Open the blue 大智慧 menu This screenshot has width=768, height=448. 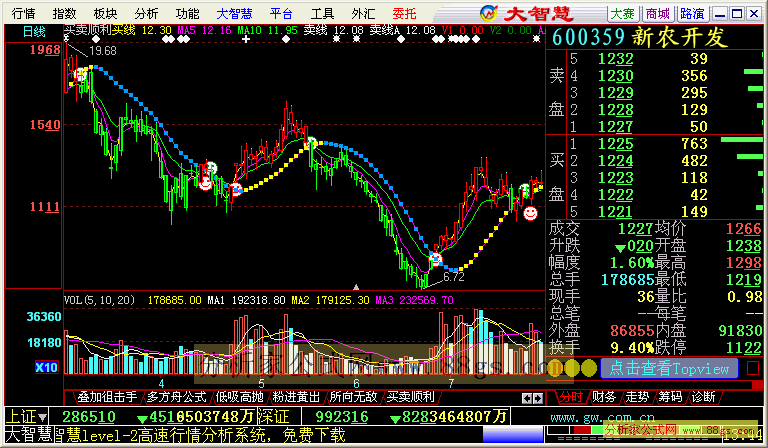click(235, 14)
